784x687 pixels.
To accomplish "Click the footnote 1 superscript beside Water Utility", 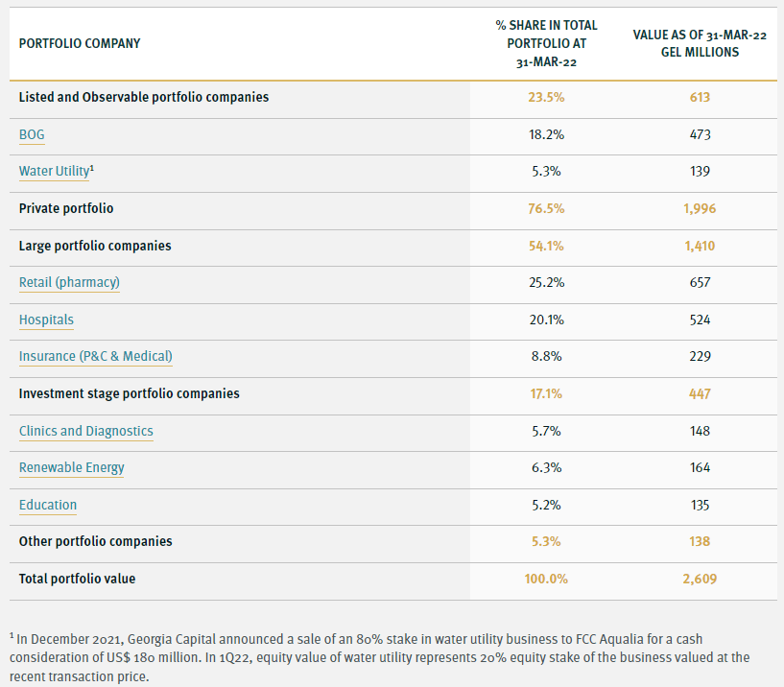I will coord(91,168).
